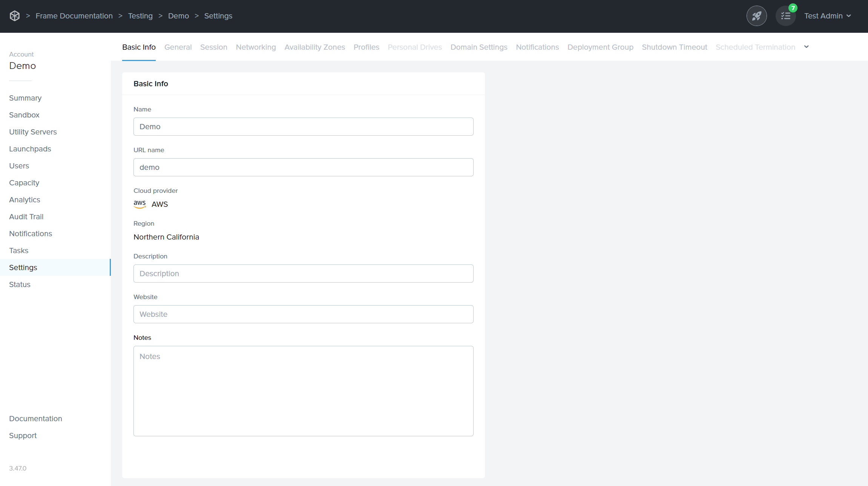Open the Test Admin account dropdown
The width and height of the screenshot is (868, 486).
click(828, 16)
